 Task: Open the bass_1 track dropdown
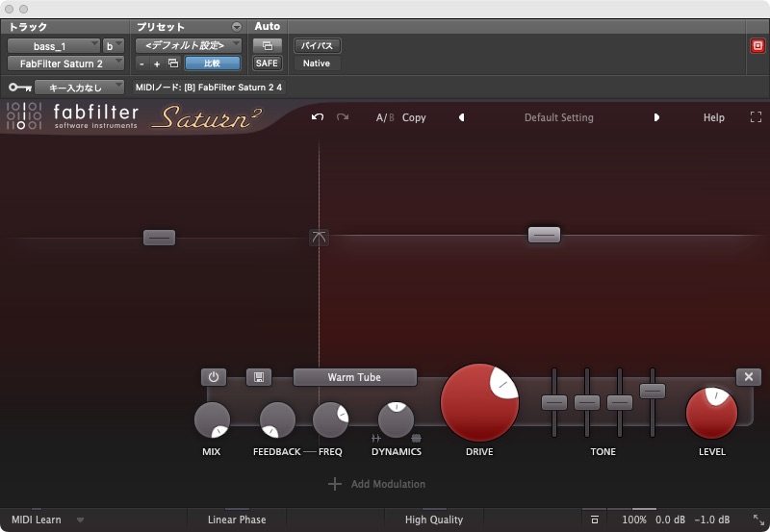53,45
